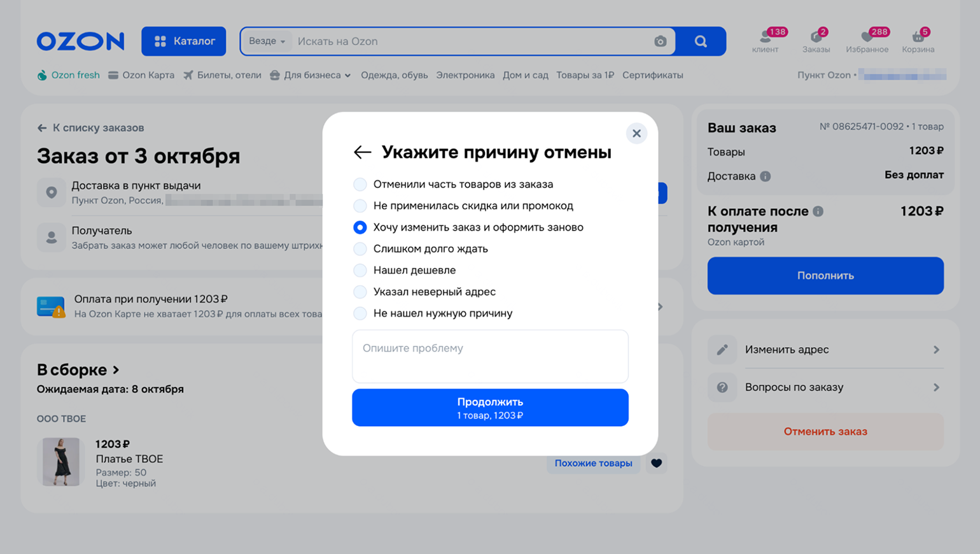This screenshot has height=554, width=980.
Task: Click the Пополнить button
Action: (x=825, y=276)
